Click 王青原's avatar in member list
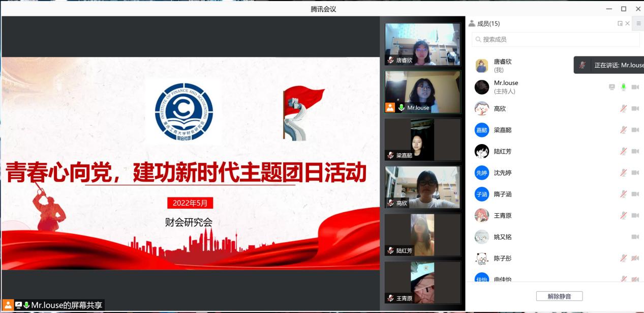Screen dimensions: 644x313 click(481, 215)
